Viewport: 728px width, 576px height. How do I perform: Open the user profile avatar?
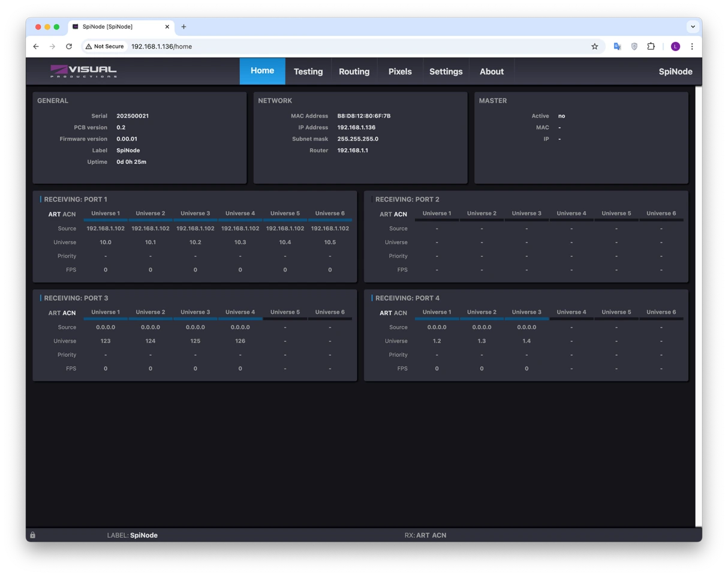click(675, 46)
